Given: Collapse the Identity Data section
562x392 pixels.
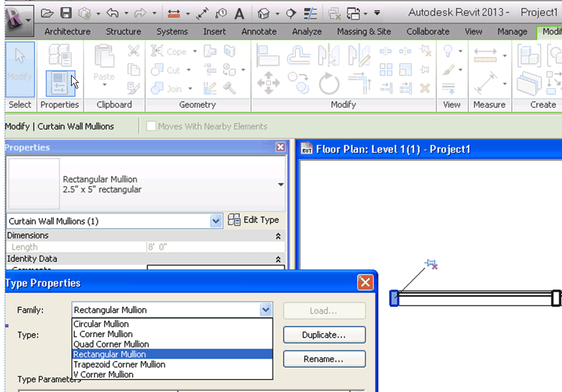Looking at the screenshot, I should [278, 260].
